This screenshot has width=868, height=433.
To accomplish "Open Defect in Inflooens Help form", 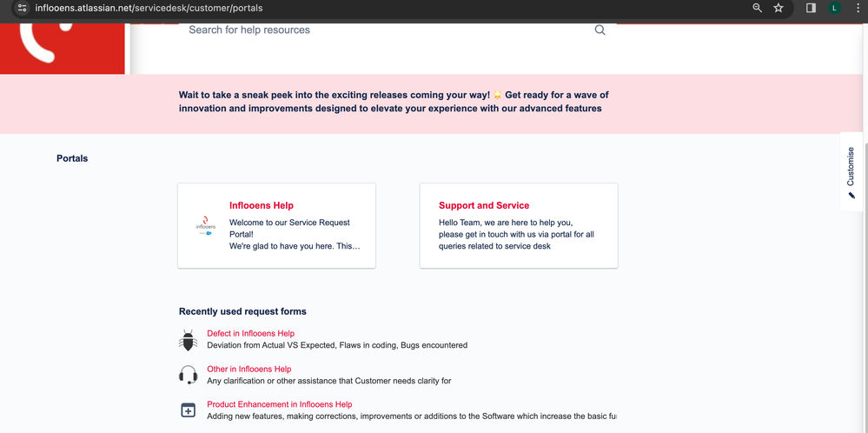I will (251, 333).
